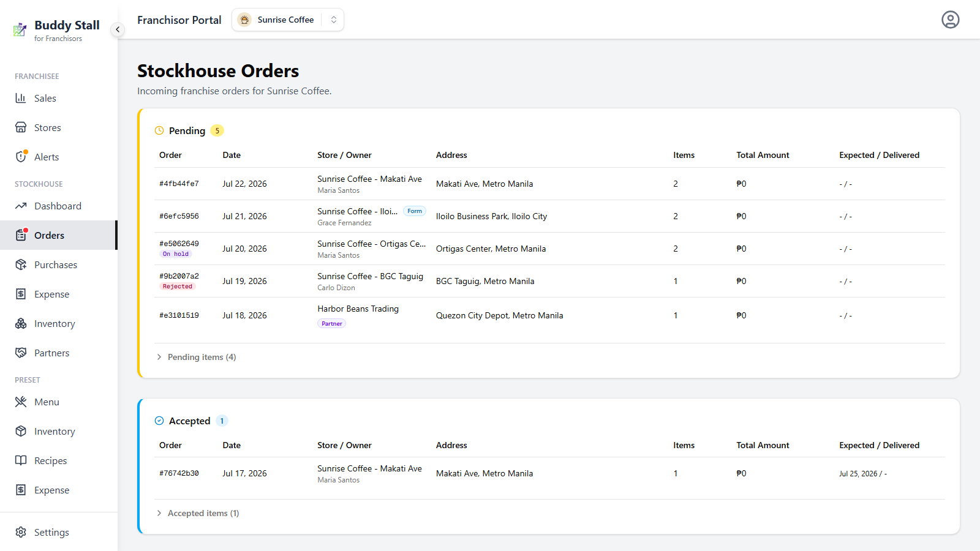The height and width of the screenshot is (551, 980).
Task: Open the Purchases page
Action: 59,264
